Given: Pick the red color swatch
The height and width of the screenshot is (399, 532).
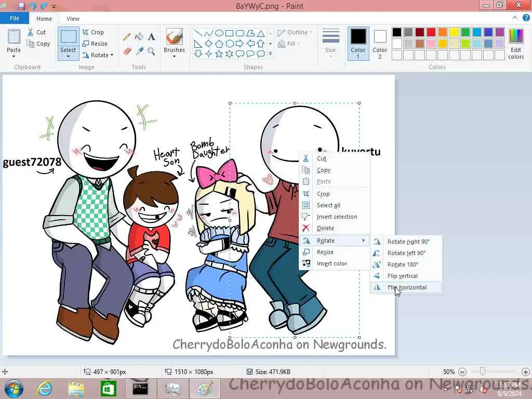Looking at the screenshot, I should click(x=431, y=32).
